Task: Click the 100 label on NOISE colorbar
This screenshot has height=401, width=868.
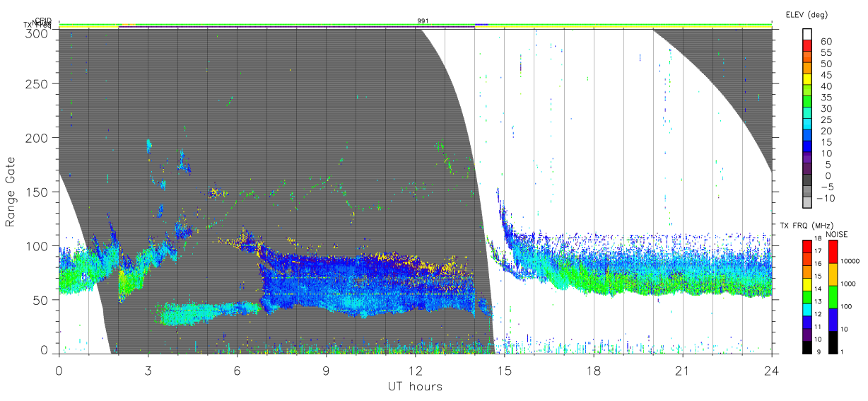Action: pos(846,306)
